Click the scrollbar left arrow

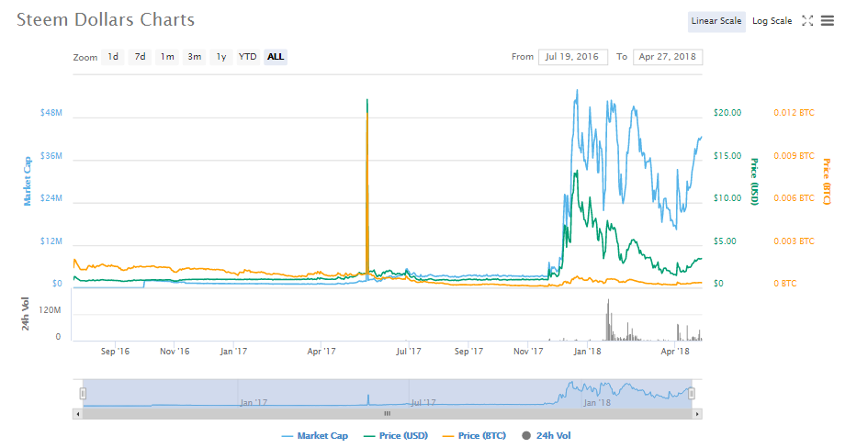(77, 414)
